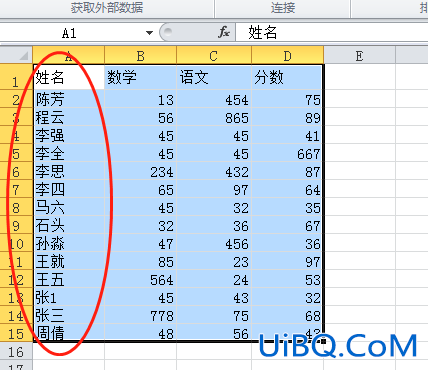Image resolution: width=428 pixels, height=370 pixels.
Task: Click the 语文 header cell
Action: [214, 77]
